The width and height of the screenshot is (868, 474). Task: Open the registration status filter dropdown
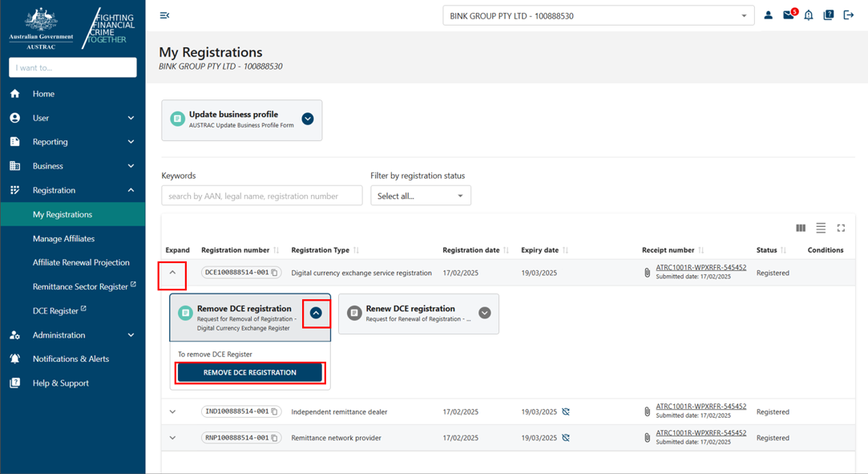420,195
